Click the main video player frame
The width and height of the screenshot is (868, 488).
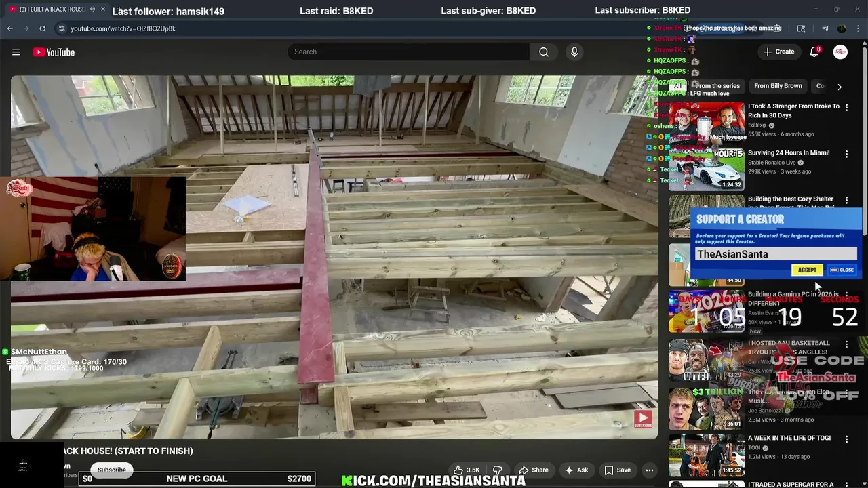click(x=334, y=258)
